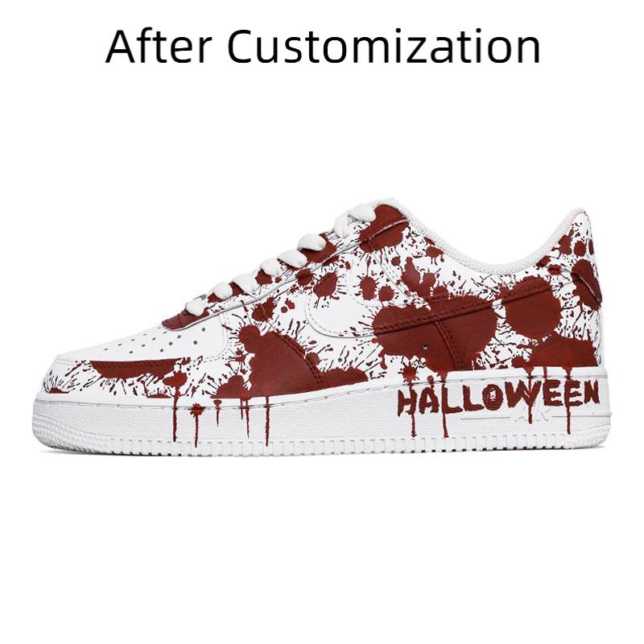
Task: Click the "After Customization" heading text
Action: coord(323,47)
